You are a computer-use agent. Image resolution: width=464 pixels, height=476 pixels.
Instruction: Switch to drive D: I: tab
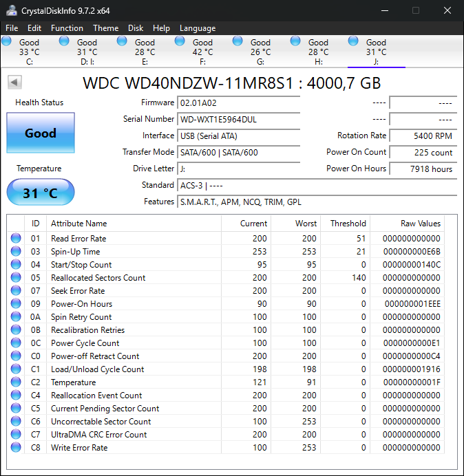point(87,52)
